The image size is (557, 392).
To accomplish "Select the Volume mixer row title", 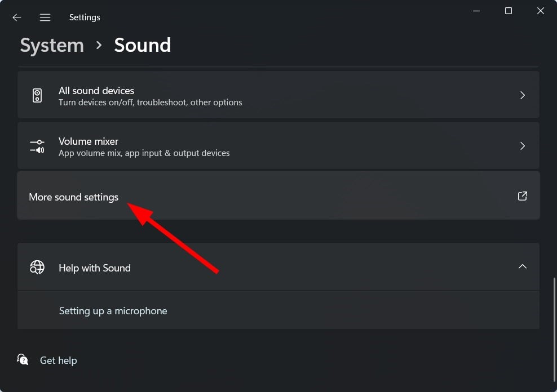I will coord(89,141).
